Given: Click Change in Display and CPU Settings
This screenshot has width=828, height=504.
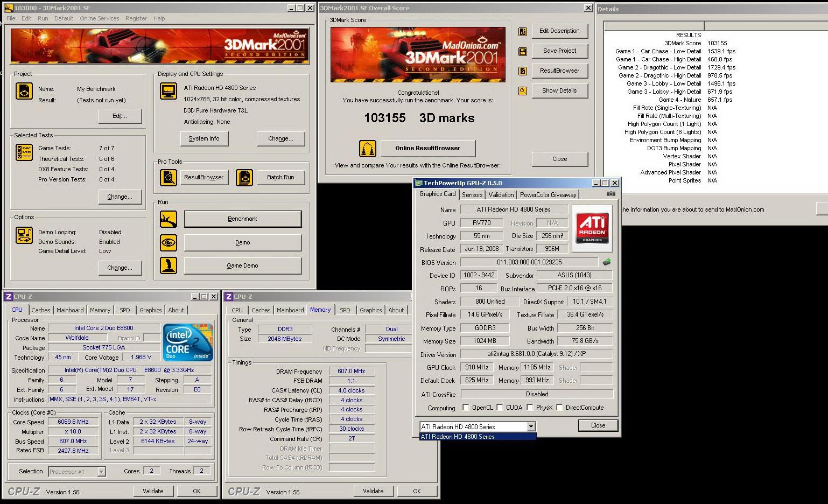Looking at the screenshot, I should tap(281, 138).
